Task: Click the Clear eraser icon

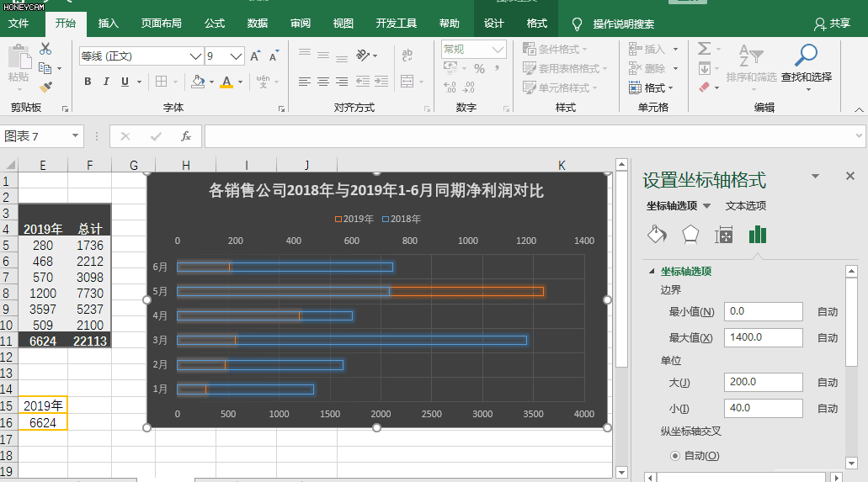Action: 704,87
